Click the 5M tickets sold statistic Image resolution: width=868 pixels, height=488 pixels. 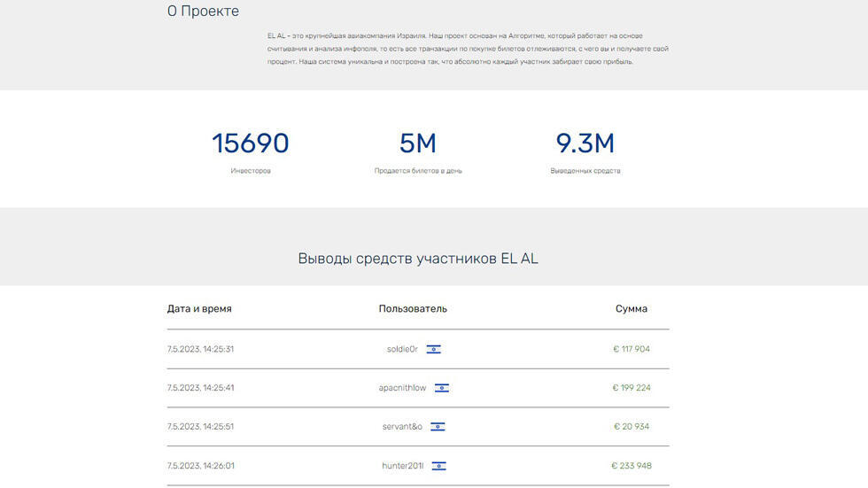[x=418, y=143]
